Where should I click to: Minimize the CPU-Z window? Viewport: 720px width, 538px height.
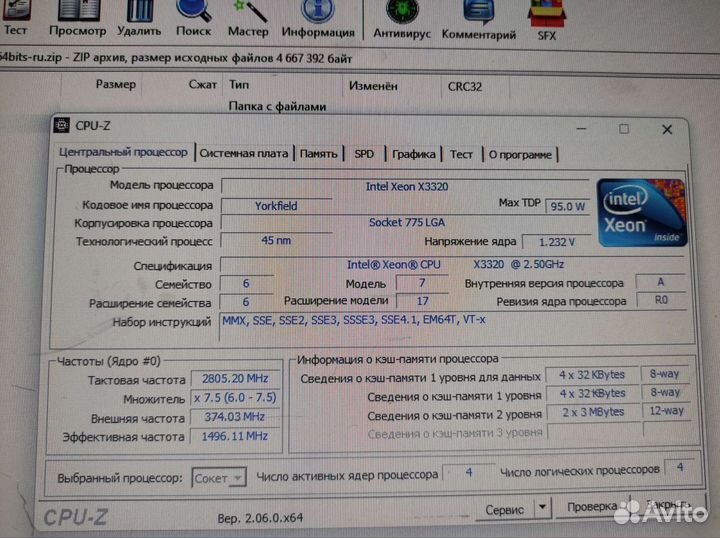(x=581, y=129)
